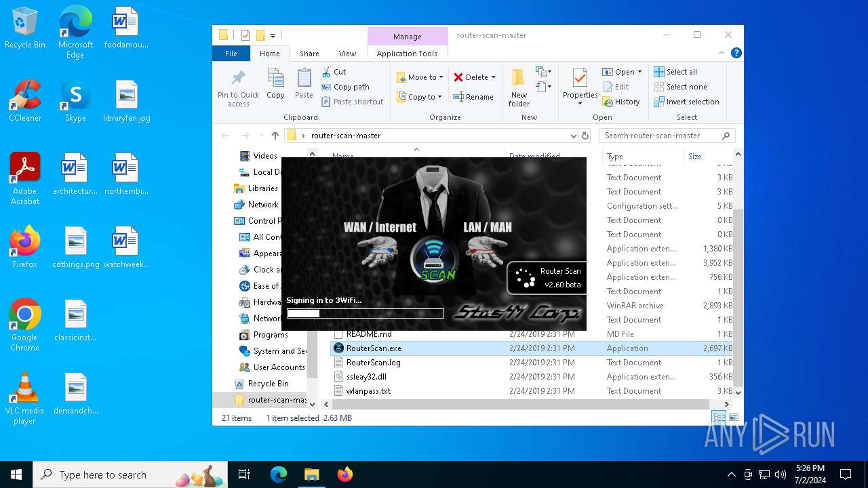This screenshot has width=868, height=488.
Task: Click the Copy icon in the Clipboard group
Action: (x=275, y=84)
